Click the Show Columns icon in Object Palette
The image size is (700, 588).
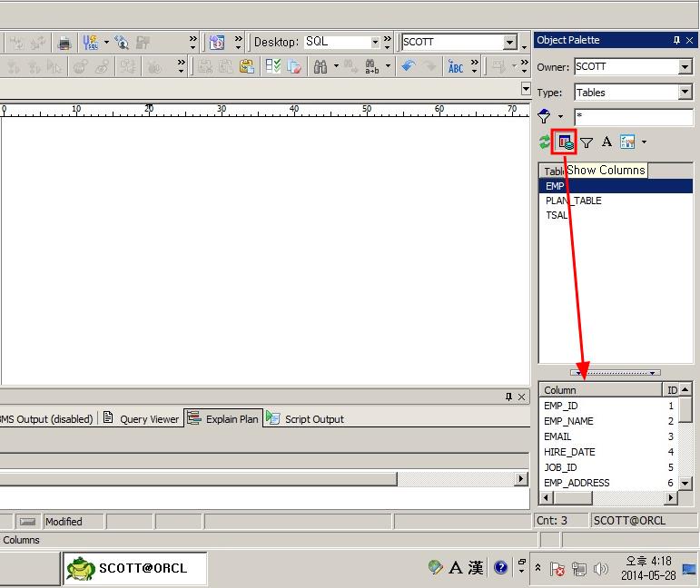(x=566, y=142)
